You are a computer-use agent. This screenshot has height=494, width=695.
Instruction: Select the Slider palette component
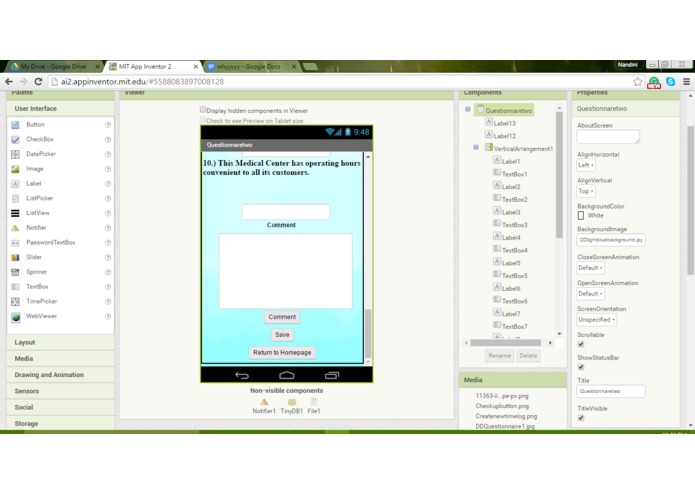[34, 257]
